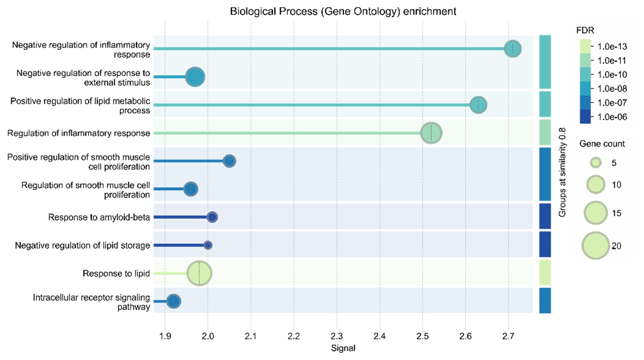Click the 1.0e-08 FDR legend swatch
The image size is (644, 360).
pyautogui.click(x=585, y=89)
